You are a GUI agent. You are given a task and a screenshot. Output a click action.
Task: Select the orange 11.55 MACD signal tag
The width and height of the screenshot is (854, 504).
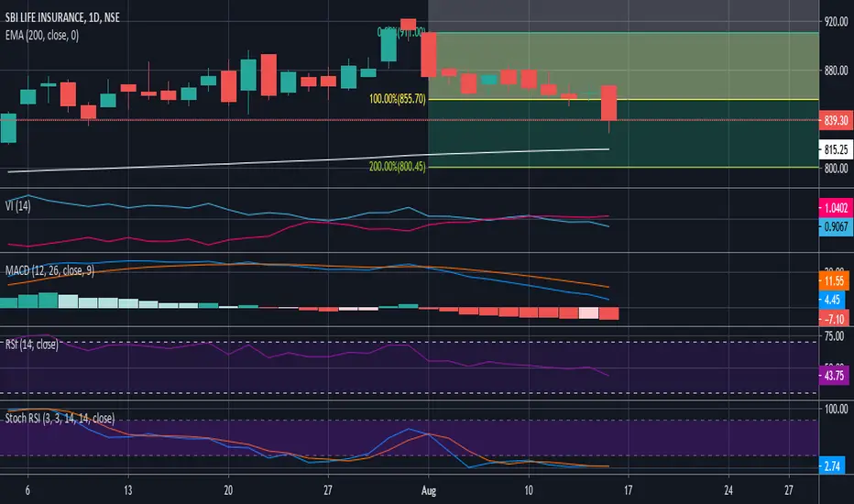834,281
